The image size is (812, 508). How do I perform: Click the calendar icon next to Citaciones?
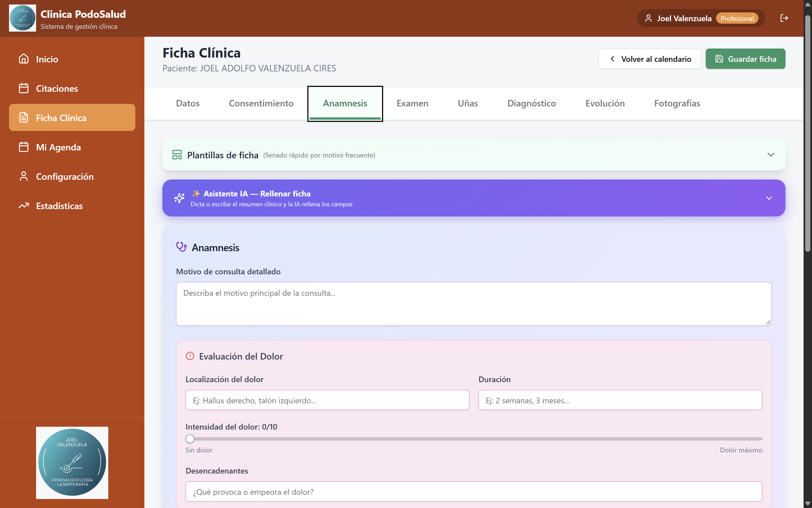23,88
